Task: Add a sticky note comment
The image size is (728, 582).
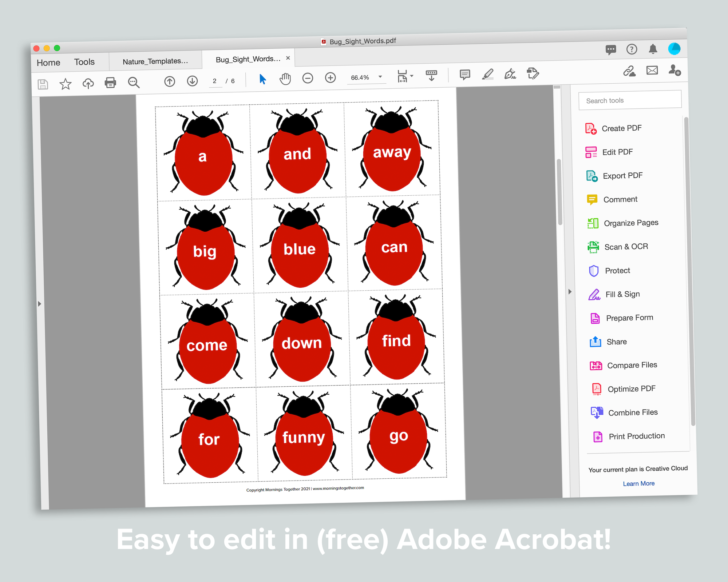Action: click(465, 75)
